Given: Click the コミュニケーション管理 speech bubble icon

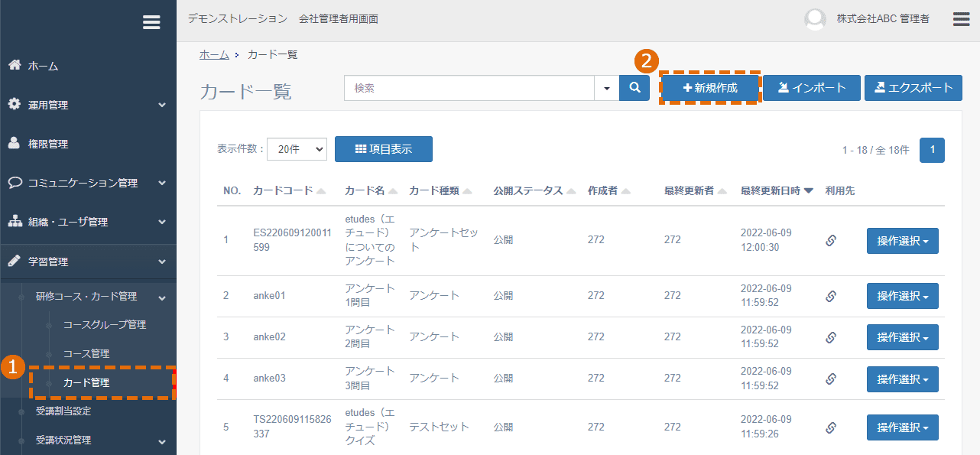Looking at the screenshot, I should point(15,183).
